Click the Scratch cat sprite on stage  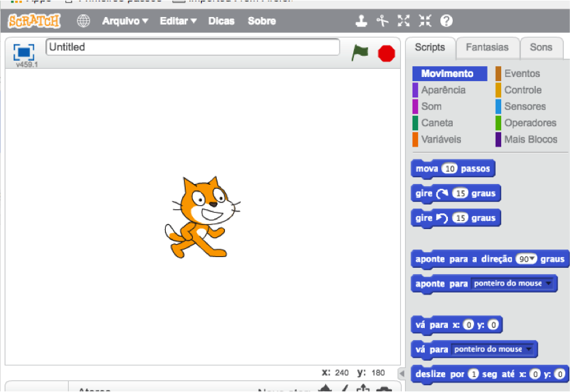202,217
